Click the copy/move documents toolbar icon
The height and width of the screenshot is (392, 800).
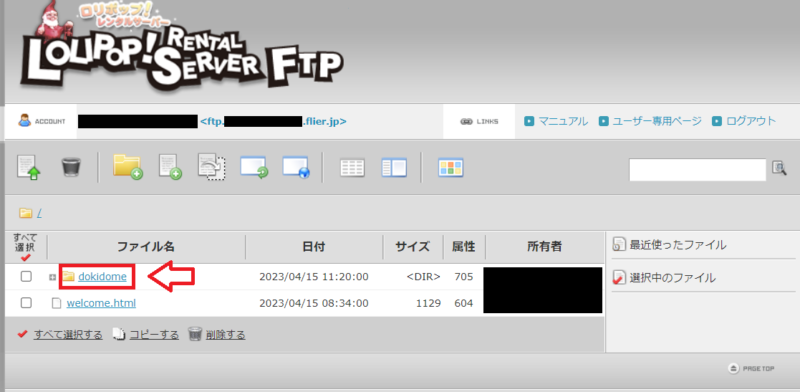212,167
